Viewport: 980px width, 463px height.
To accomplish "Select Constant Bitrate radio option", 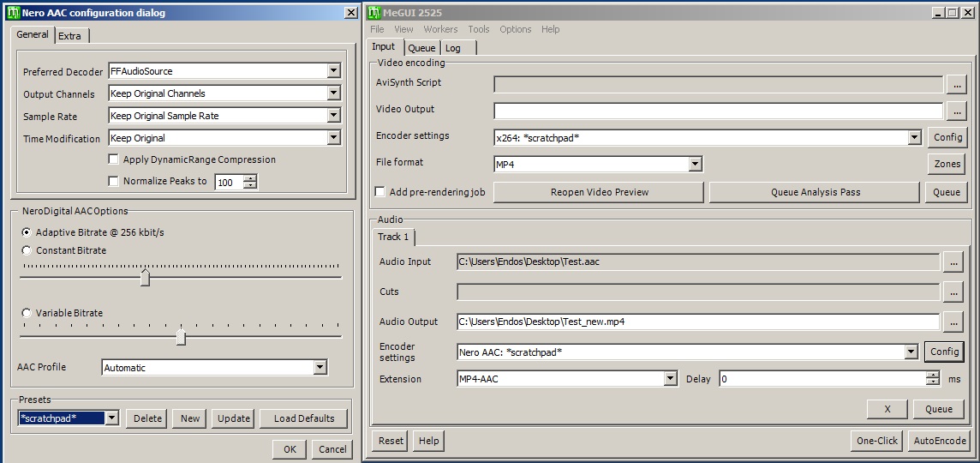I will point(27,250).
